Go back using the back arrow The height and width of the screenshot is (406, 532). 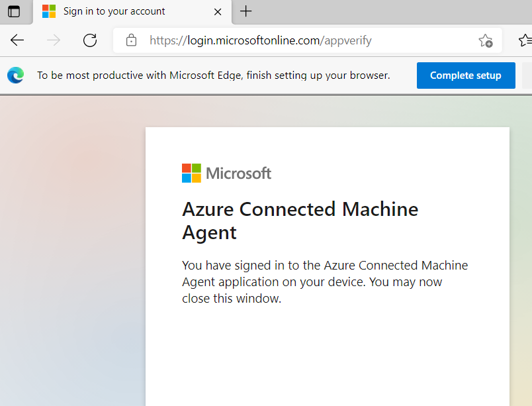click(17, 40)
